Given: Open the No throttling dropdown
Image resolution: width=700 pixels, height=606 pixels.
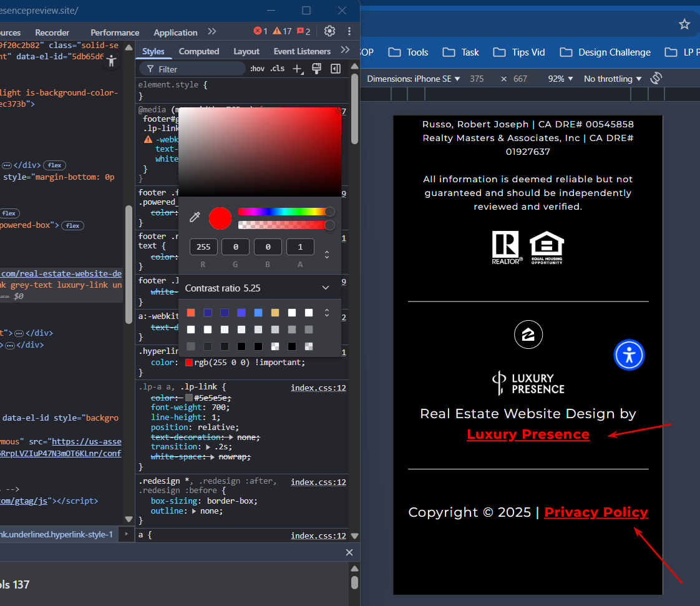Looking at the screenshot, I should [612, 79].
